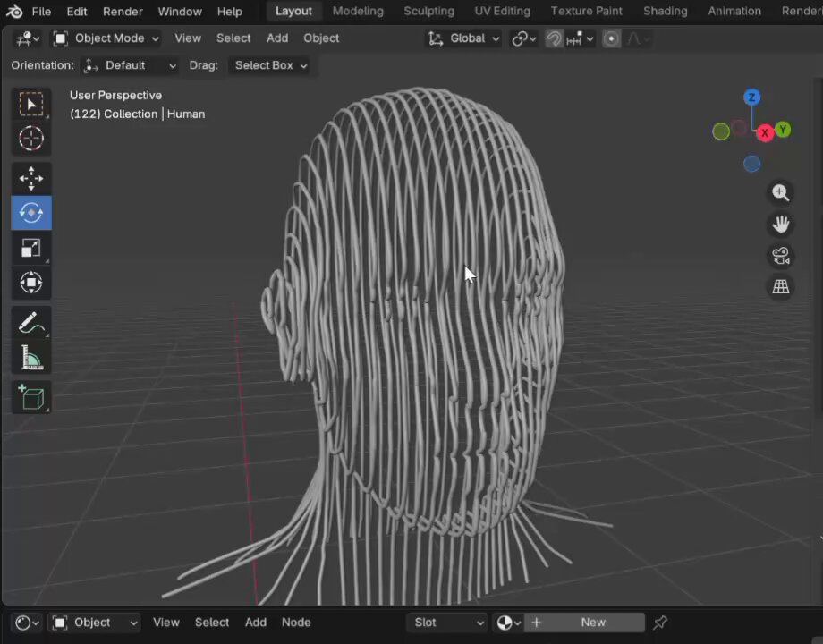Pick the Scale tool
The image size is (823, 644).
[x=31, y=248]
